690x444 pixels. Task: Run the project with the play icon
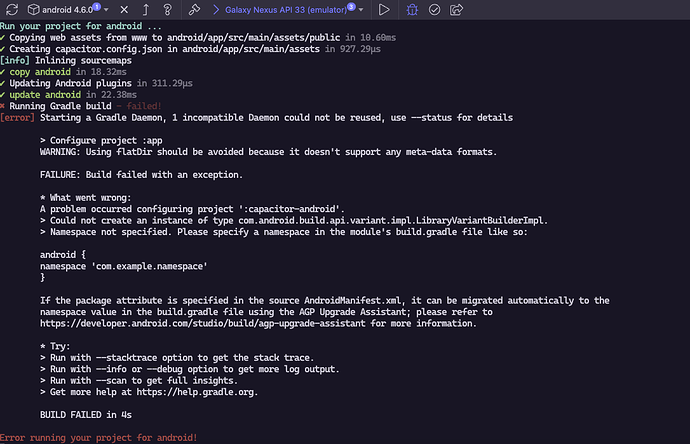(x=384, y=10)
